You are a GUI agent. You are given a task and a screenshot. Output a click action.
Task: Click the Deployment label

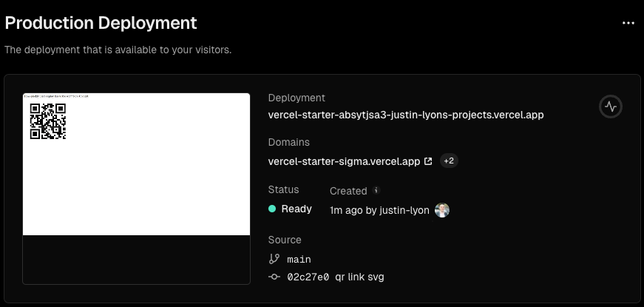click(x=296, y=98)
